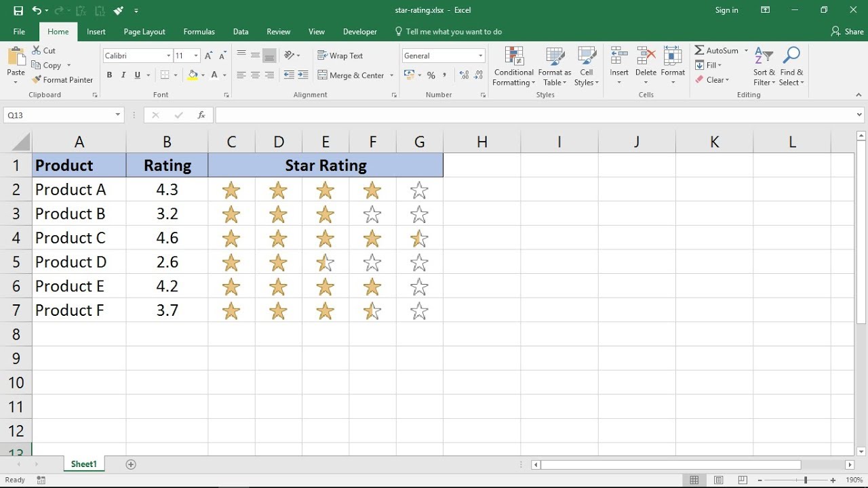Click the Undo arrow icon
The image size is (868, 488).
37,10
